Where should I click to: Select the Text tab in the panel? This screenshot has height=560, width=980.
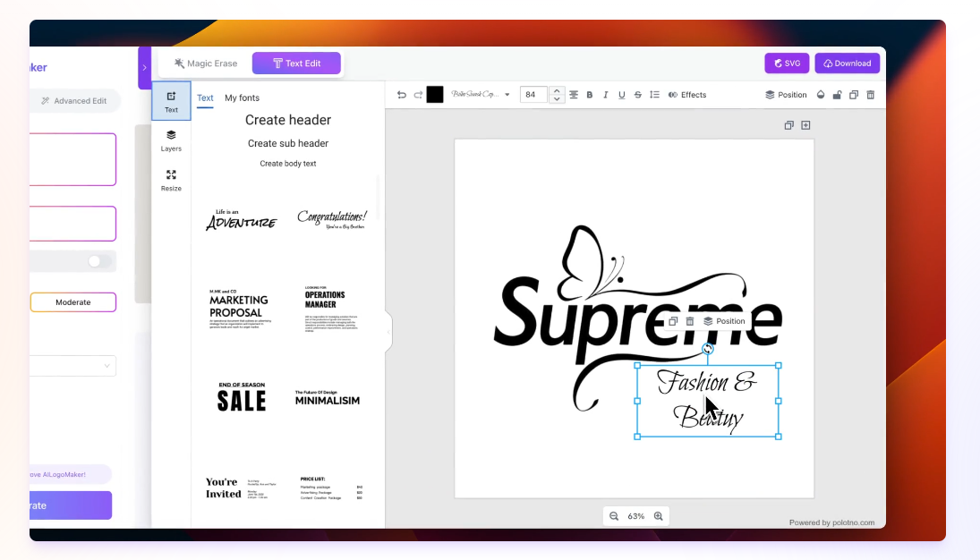(205, 98)
